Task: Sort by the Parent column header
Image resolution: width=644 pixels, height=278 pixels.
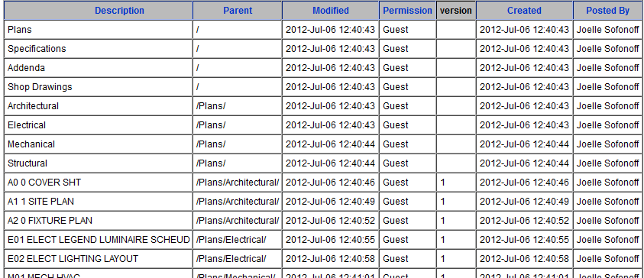Action: point(238,11)
